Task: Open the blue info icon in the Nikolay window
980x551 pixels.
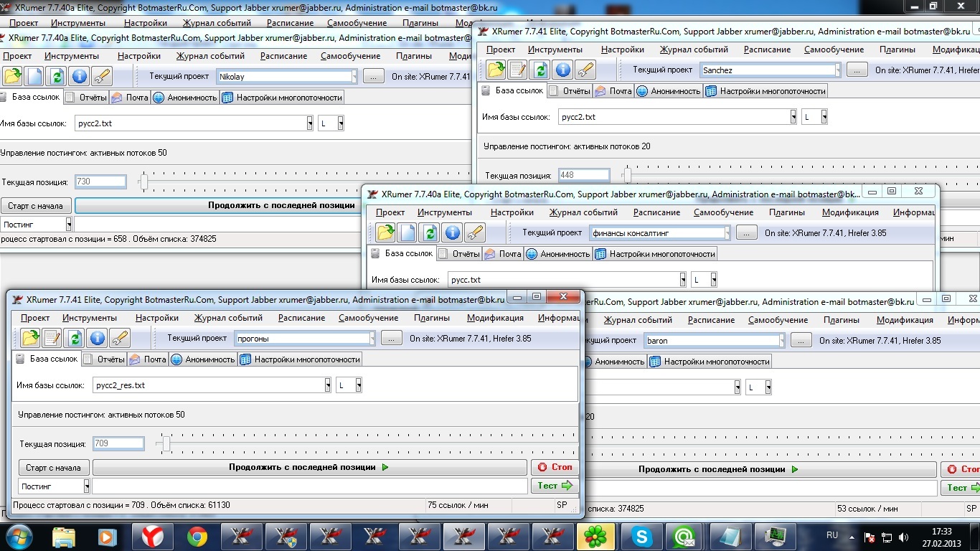Action: [x=80, y=76]
